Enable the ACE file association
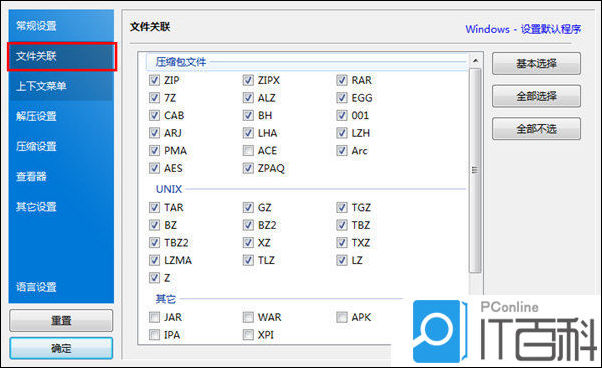602x368 pixels. coord(248,150)
